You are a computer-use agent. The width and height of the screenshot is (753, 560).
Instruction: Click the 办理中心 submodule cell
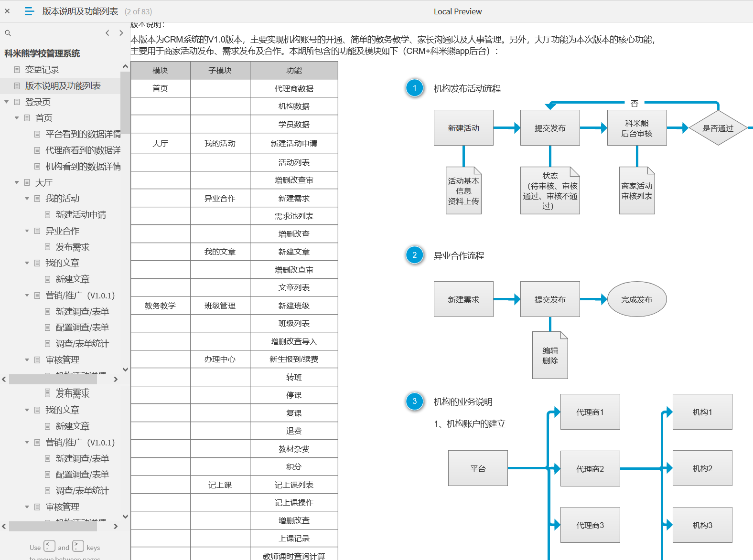click(x=220, y=359)
